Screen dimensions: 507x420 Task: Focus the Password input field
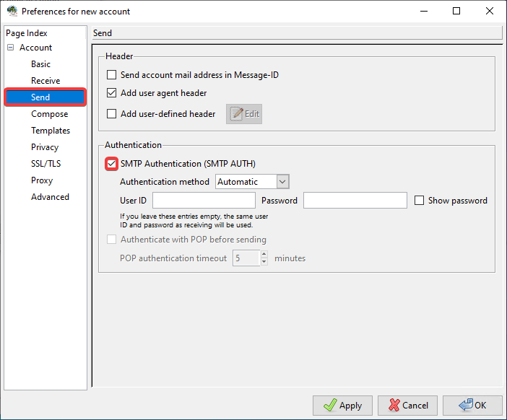355,201
